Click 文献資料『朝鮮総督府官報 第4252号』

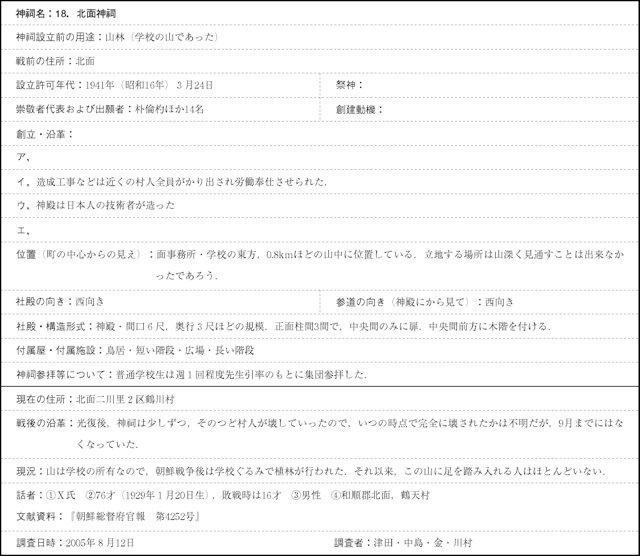click(109, 516)
